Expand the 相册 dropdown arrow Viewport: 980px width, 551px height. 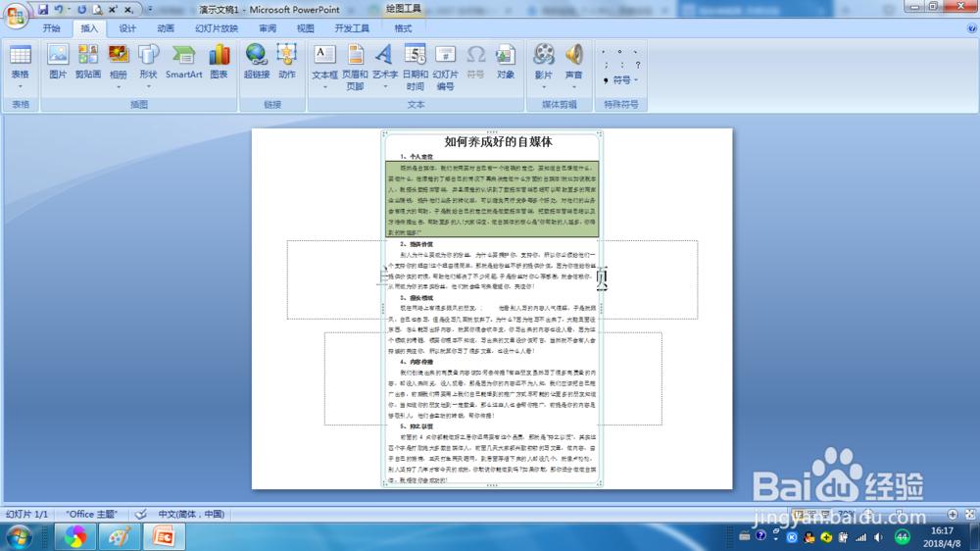coord(119,87)
